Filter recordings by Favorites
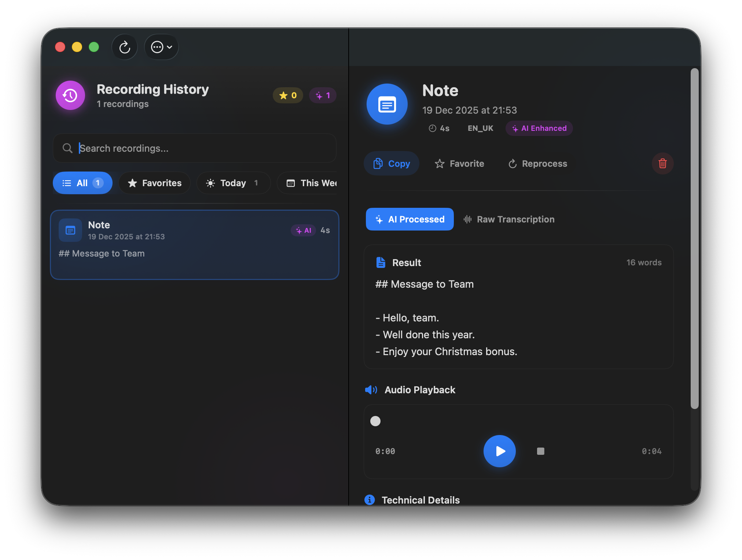The image size is (742, 560). pos(155,183)
